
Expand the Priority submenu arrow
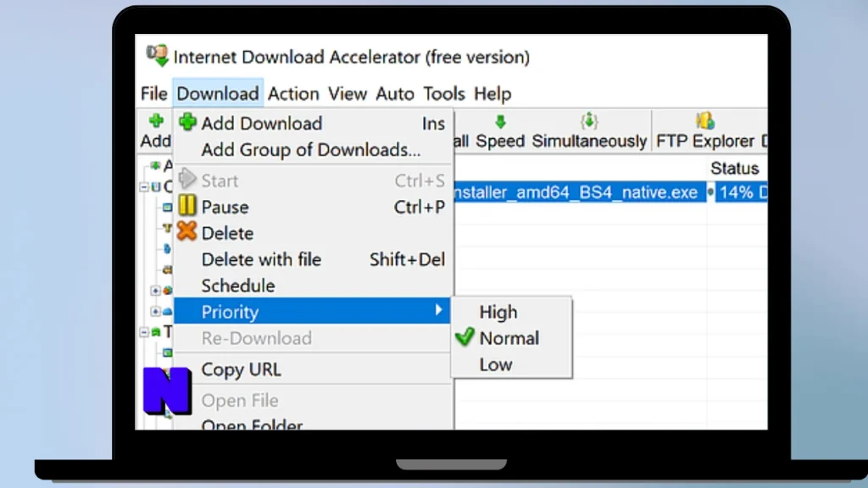[438, 310]
